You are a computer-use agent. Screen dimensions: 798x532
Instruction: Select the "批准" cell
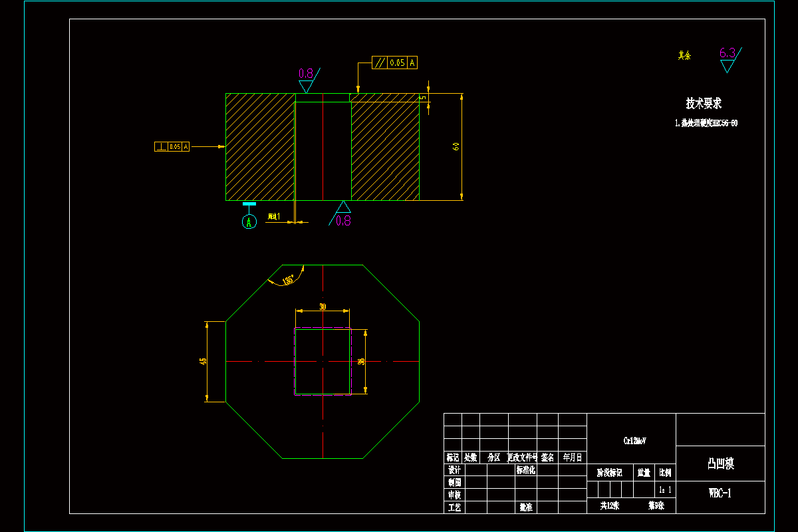(x=526, y=507)
